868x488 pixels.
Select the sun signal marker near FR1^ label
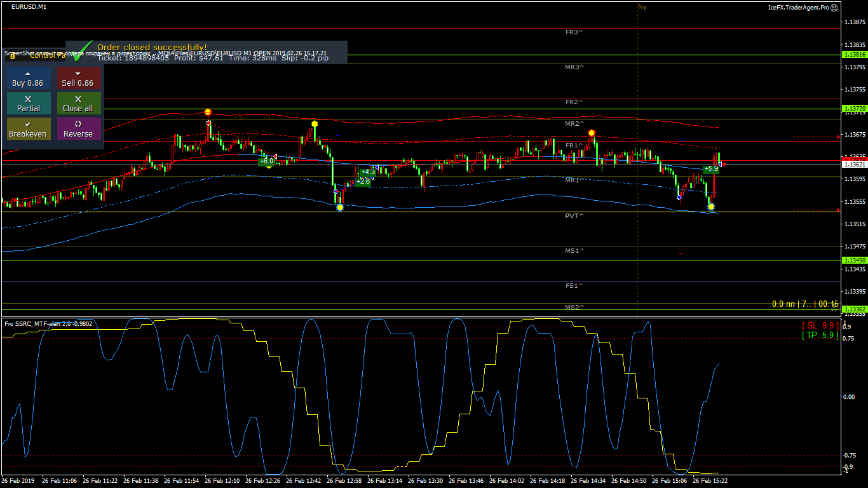click(592, 133)
